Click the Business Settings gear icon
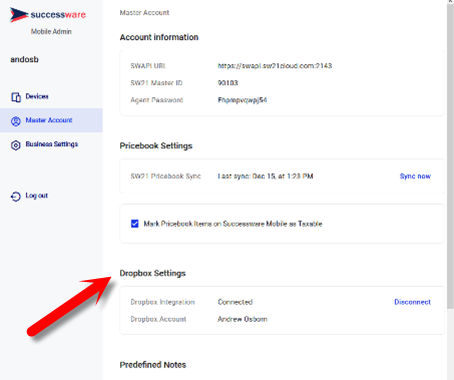This screenshot has width=454, height=380. point(16,145)
